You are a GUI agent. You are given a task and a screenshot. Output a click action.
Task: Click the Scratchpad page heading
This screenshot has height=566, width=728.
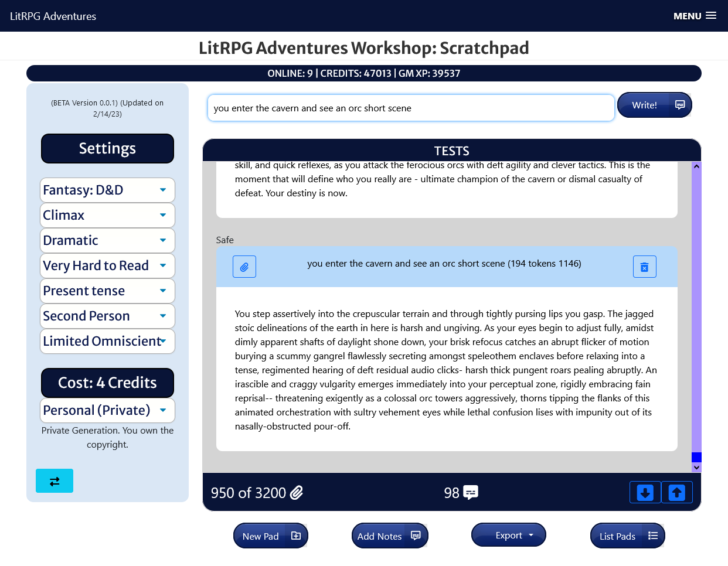(x=364, y=47)
